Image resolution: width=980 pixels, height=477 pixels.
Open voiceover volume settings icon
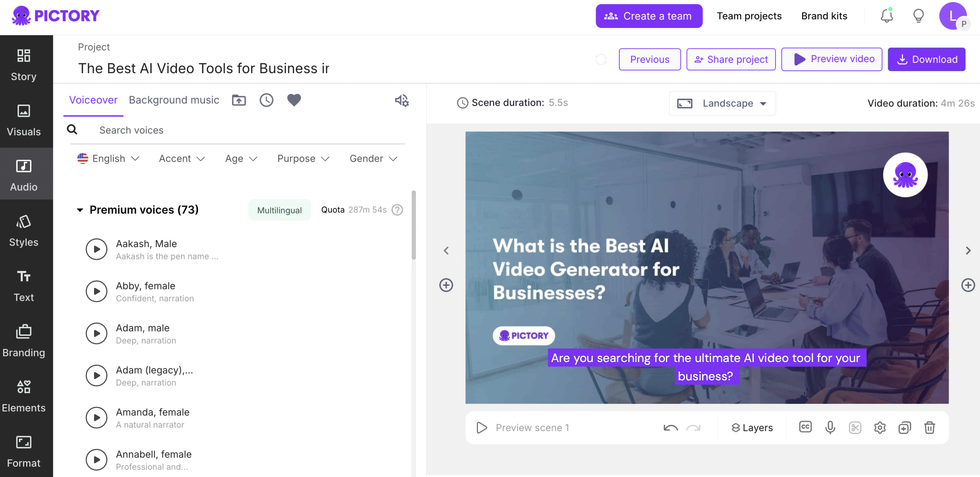coord(402,100)
